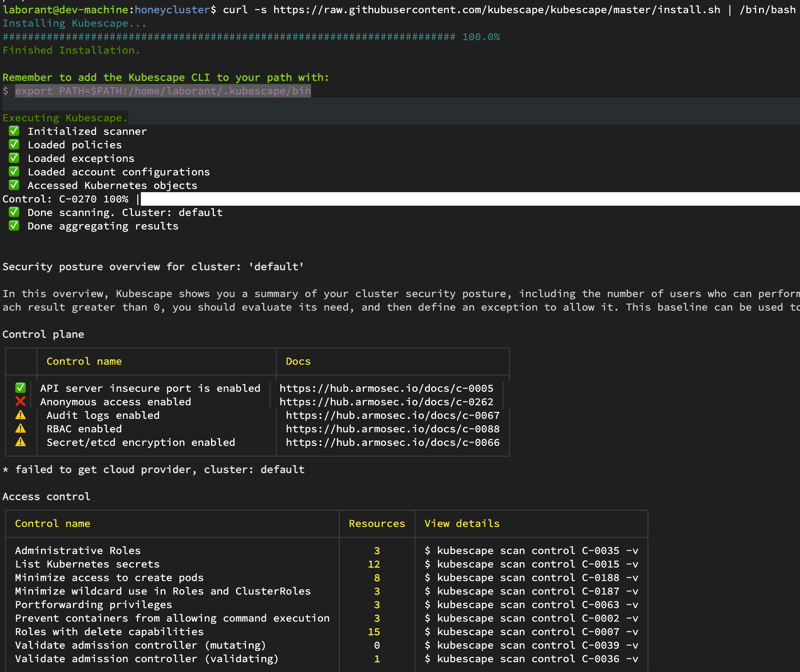800x672 pixels.
Task: Click 'Validate admission controller (validating)' row
Action: [147, 658]
